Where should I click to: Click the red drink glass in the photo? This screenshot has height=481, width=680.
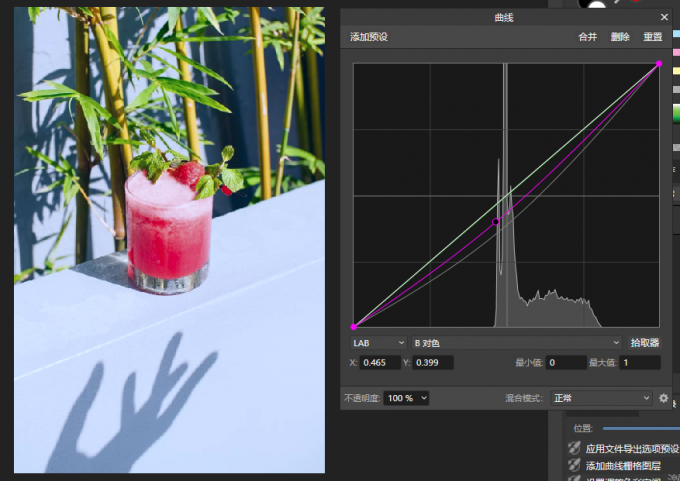(168, 232)
